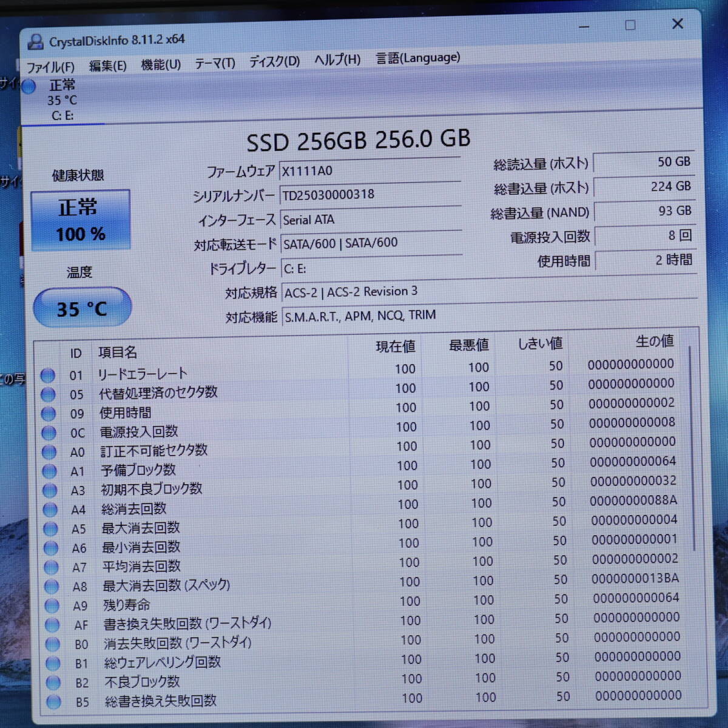Open the ファイル(F) menu
This screenshot has height=728, width=728.
50,67
